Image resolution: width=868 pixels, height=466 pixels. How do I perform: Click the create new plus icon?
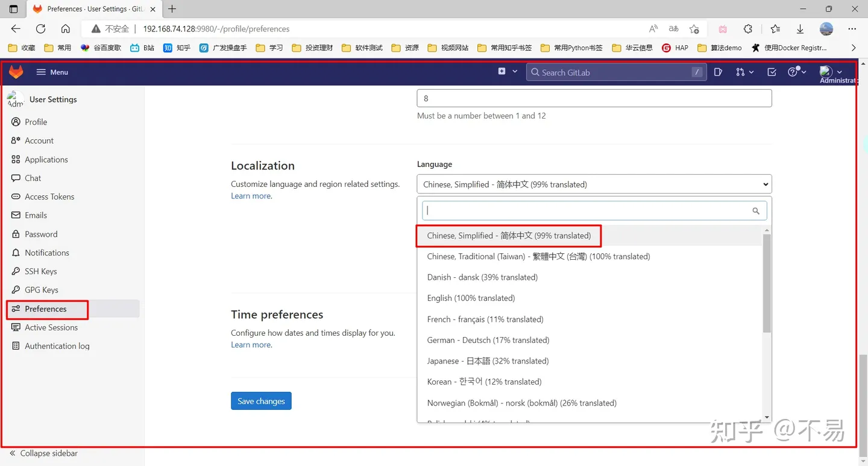click(502, 72)
